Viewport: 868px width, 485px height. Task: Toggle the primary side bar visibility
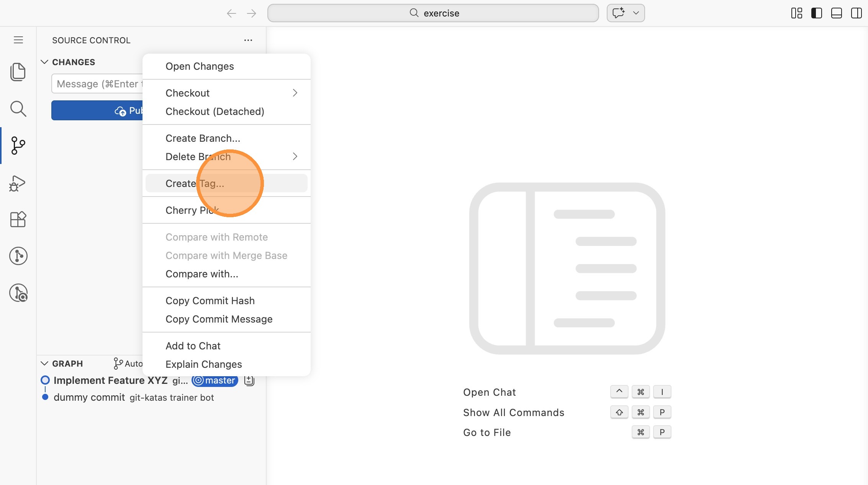[x=816, y=13]
